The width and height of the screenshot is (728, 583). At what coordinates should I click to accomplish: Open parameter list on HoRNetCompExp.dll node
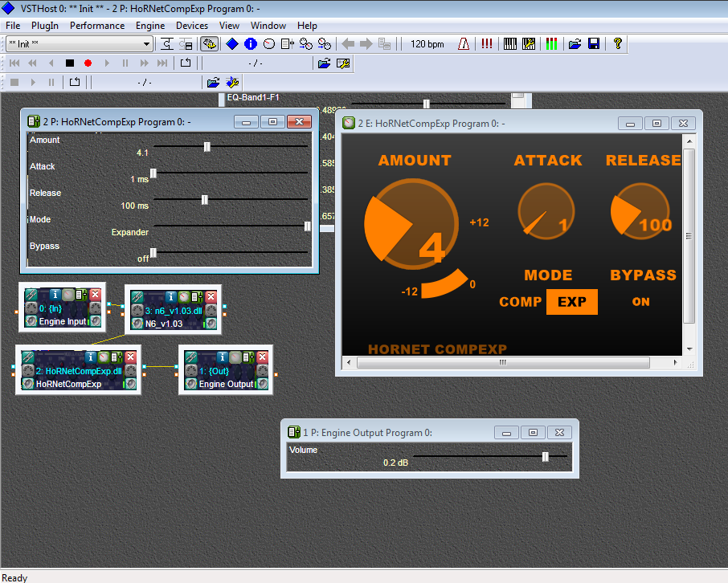[117, 357]
